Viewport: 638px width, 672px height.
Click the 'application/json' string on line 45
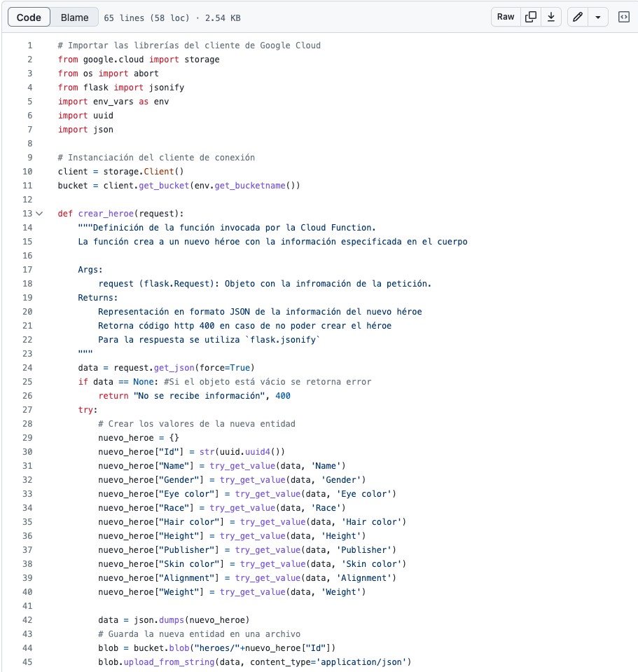362,661
